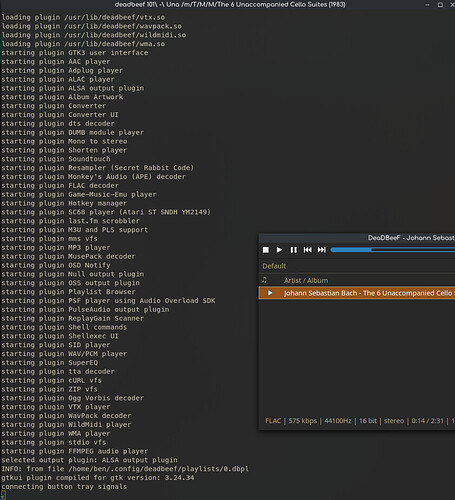Stop playback with the square Stop button
The width and height of the screenshot is (455, 500).
(266, 250)
